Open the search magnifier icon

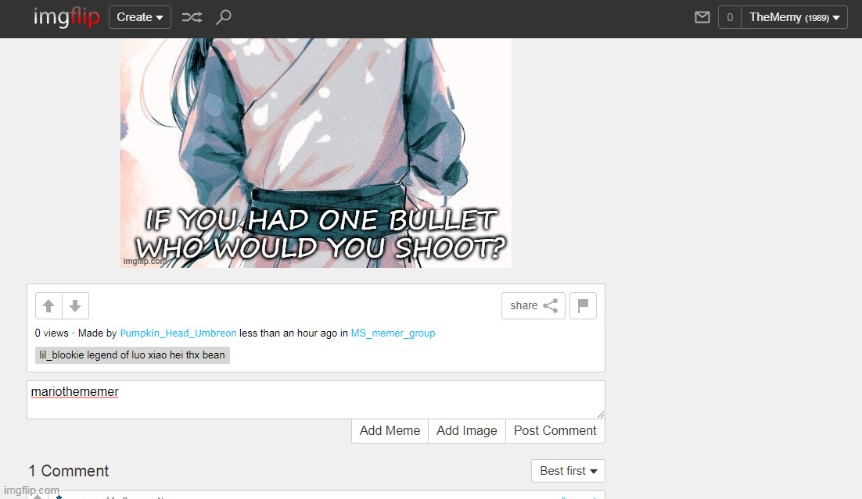coord(223,17)
